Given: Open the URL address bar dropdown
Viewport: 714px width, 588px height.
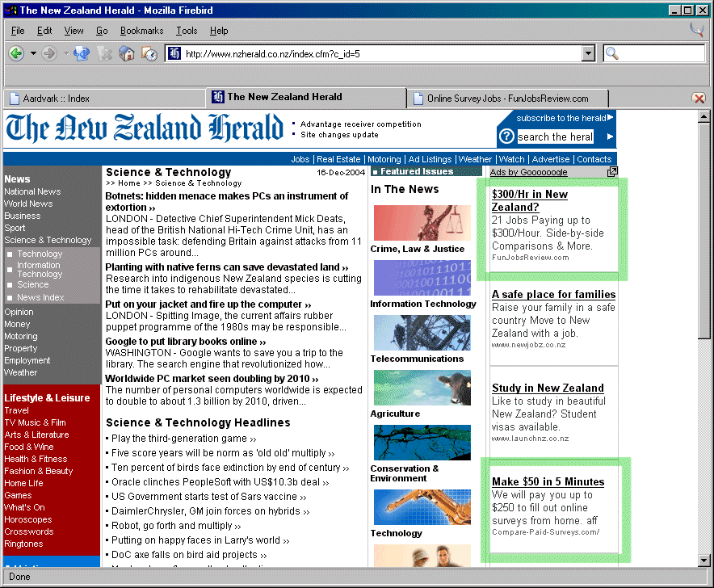Looking at the screenshot, I should tap(588, 53).
